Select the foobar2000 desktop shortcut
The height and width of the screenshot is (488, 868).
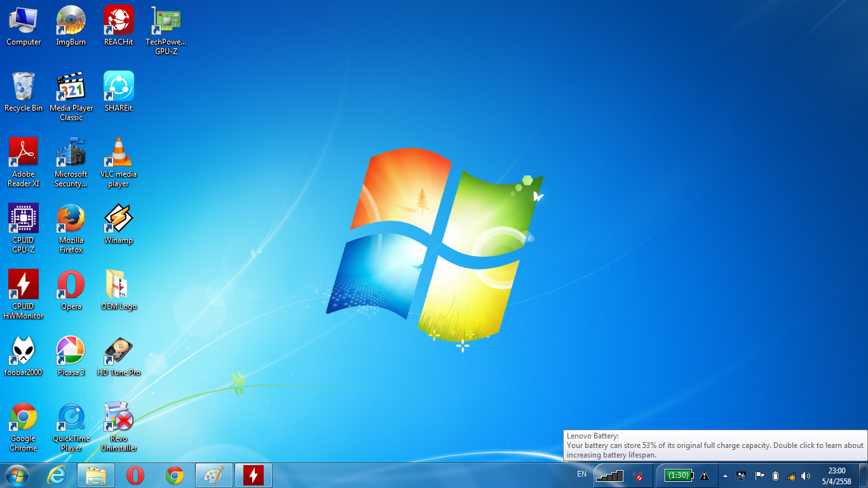click(24, 356)
